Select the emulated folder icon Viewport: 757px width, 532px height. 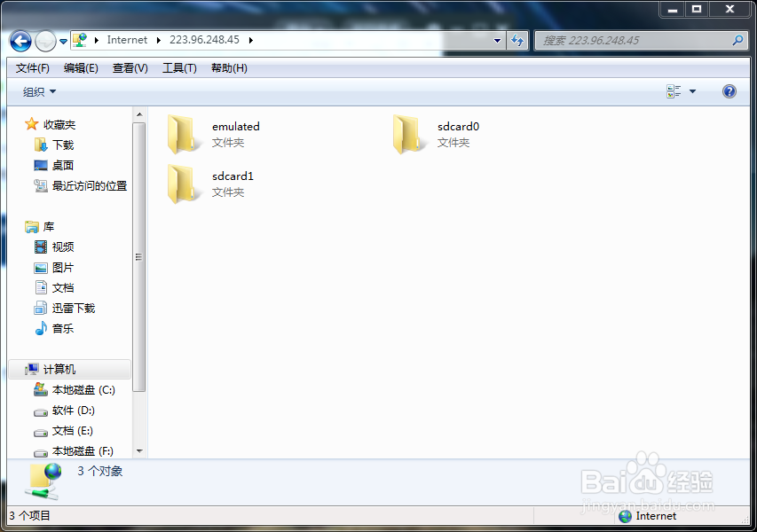pos(183,134)
